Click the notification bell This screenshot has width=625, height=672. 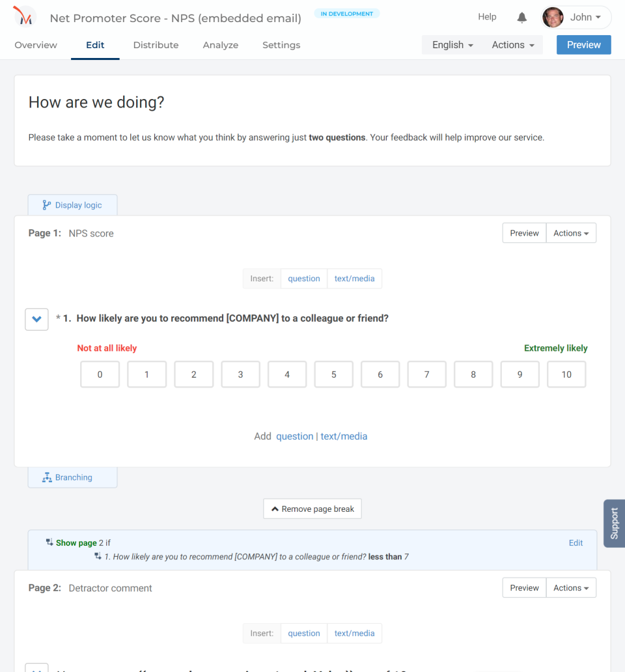click(521, 17)
